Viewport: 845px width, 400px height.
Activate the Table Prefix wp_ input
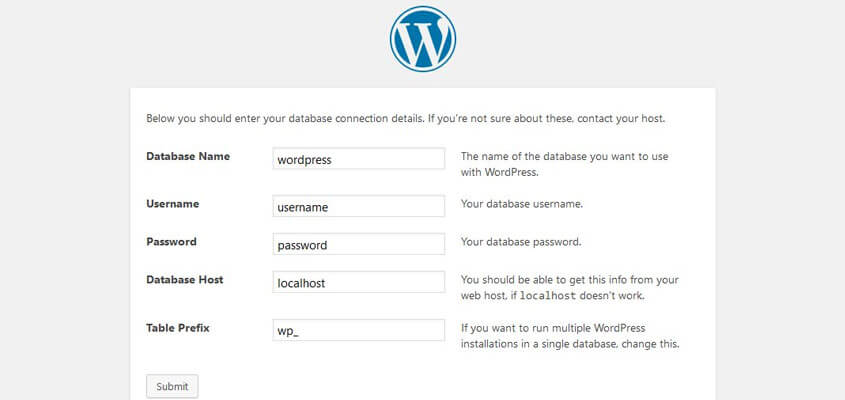coord(359,330)
